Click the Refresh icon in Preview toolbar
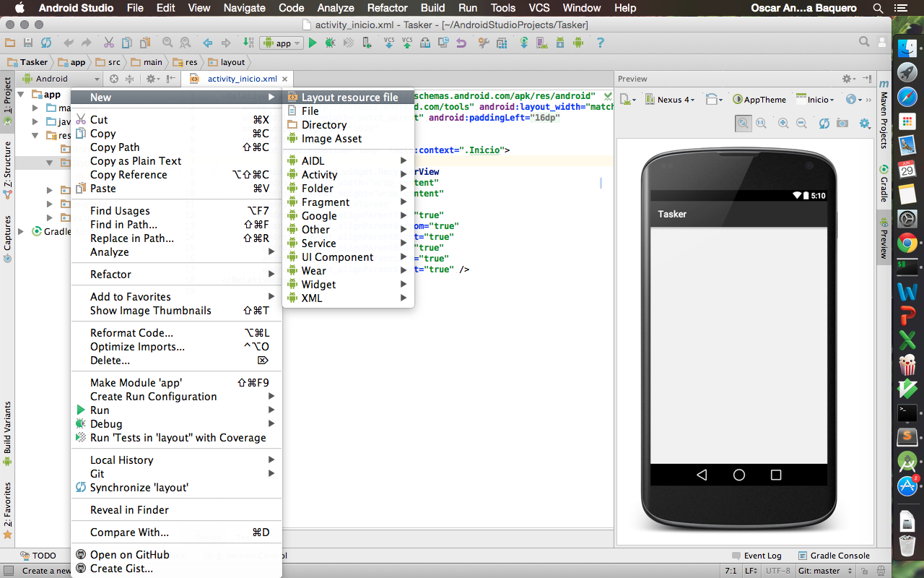Image resolution: width=924 pixels, height=578 pixels. 824,124
